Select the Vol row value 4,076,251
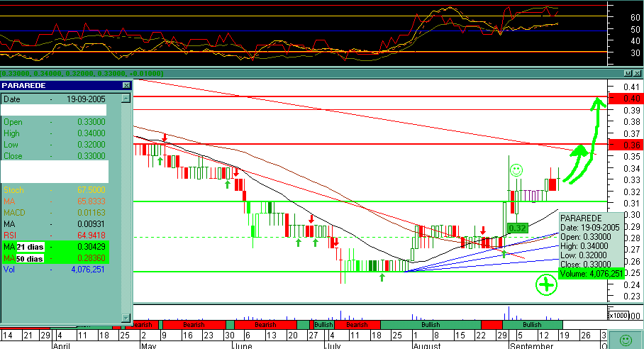The image size is (644, 349). [88, 270]
